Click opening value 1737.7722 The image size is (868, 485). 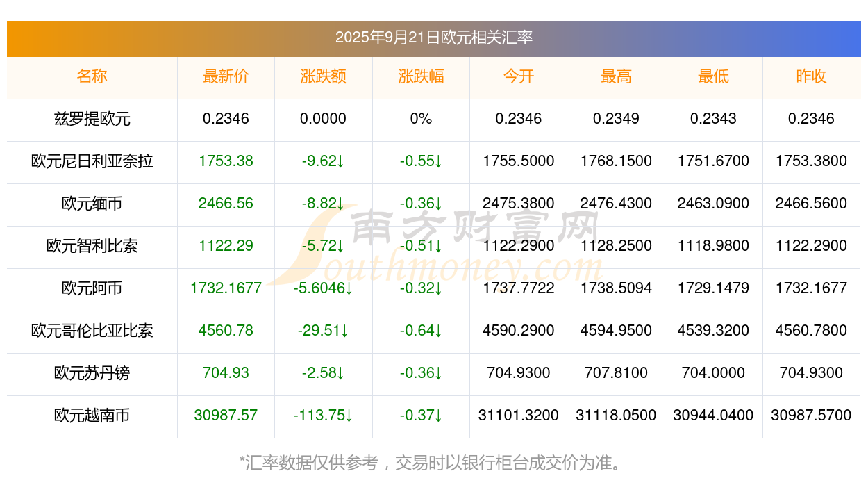(518, 288)
